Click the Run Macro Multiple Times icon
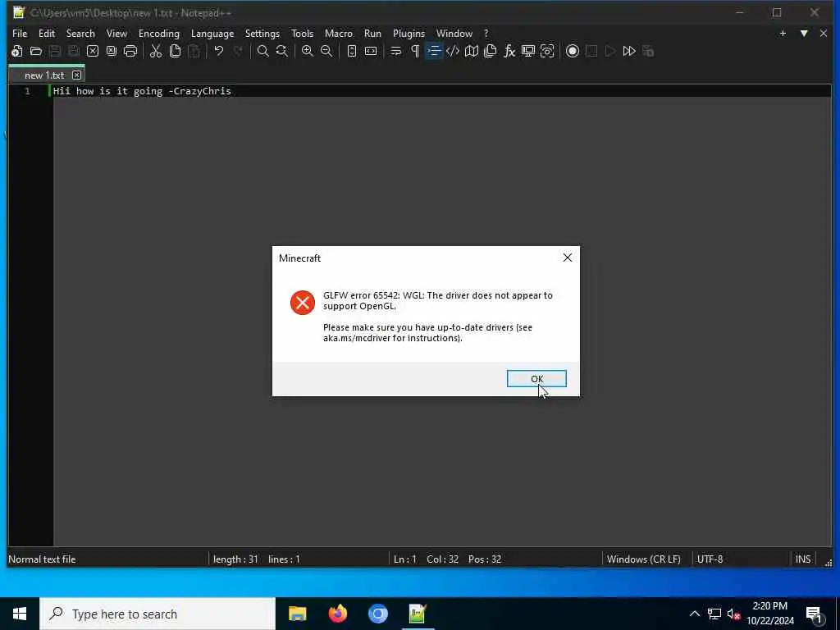This screenshot has height=630, width=840. pos(629,52)
